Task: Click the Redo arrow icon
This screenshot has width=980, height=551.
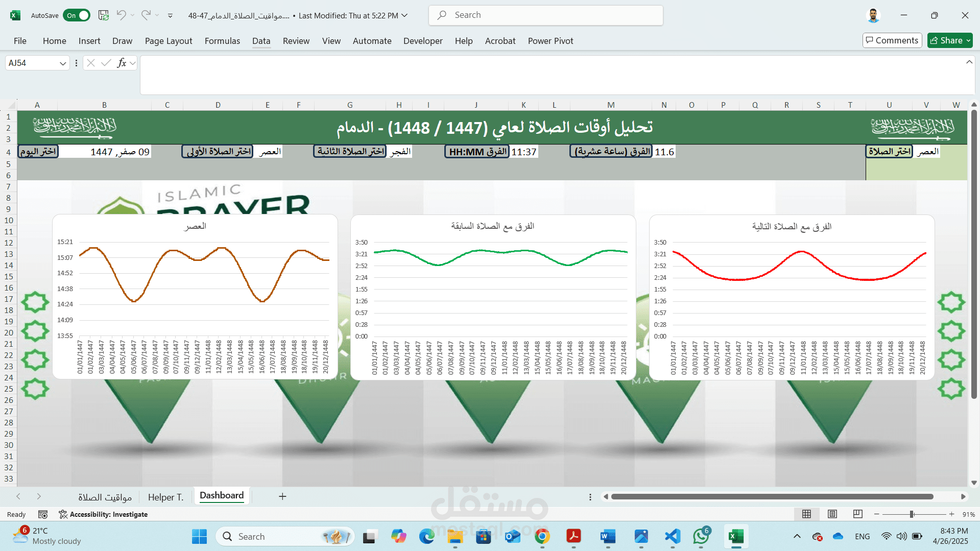Action: (146, 15)
